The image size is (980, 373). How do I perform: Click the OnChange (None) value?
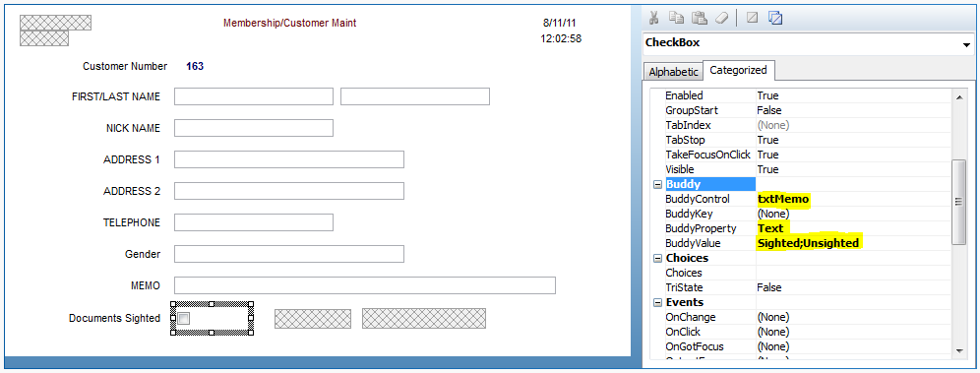773,317
